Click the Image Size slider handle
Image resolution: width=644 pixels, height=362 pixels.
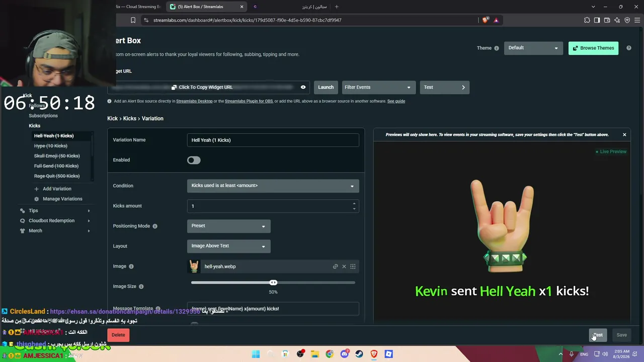point(273,283)
